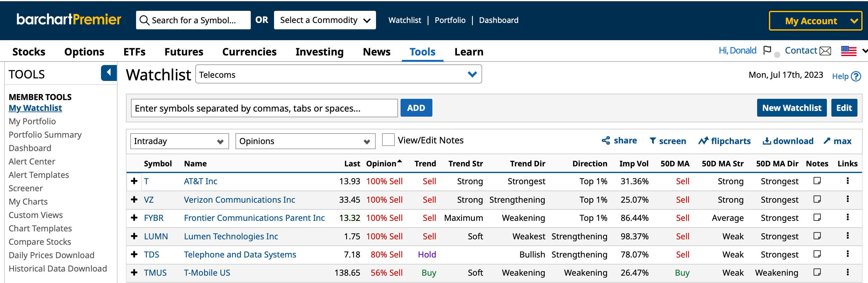Viewport: 868px width, 283px height.
Task: Open links menu for TMUS row
Action: (x=847, y=272)
